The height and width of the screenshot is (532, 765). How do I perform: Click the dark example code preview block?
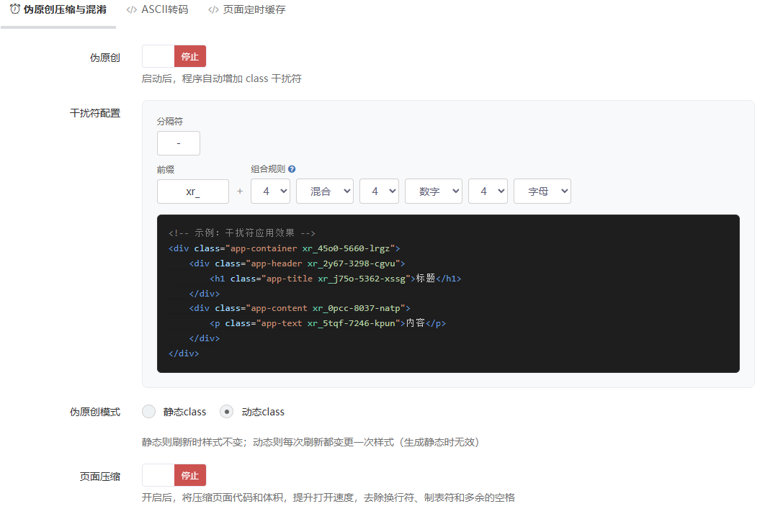click(x=448, y=293)
